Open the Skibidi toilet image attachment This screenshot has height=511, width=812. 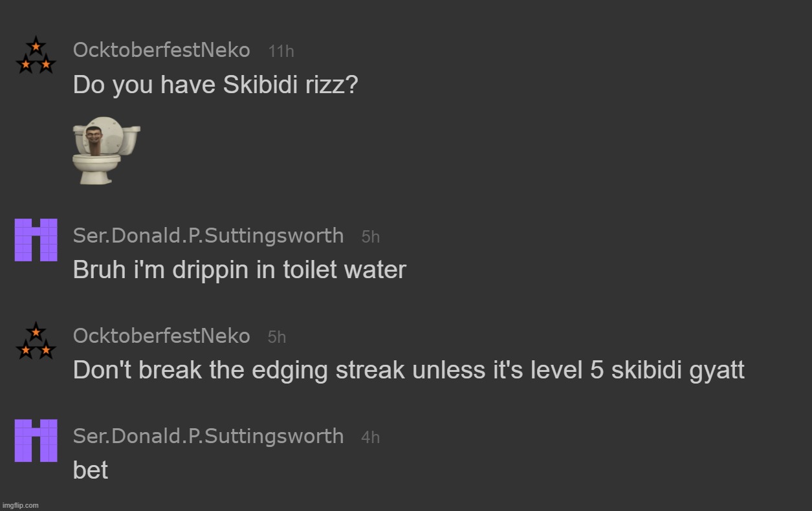point(106,150)
